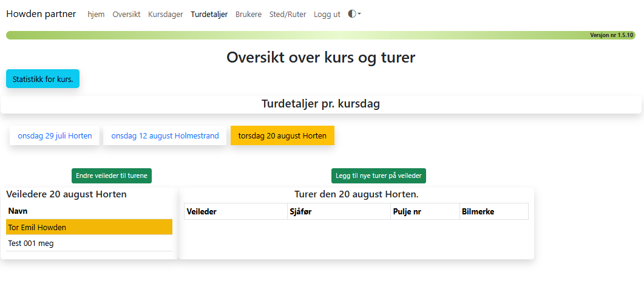Screen dimensions: 644x300
Task: Click the Sjåfør column header
Action: tap(339, 212)
